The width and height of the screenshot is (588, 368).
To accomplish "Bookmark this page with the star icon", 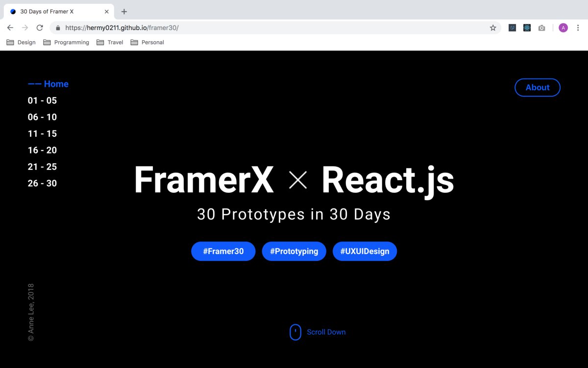I will click(493, 28).
